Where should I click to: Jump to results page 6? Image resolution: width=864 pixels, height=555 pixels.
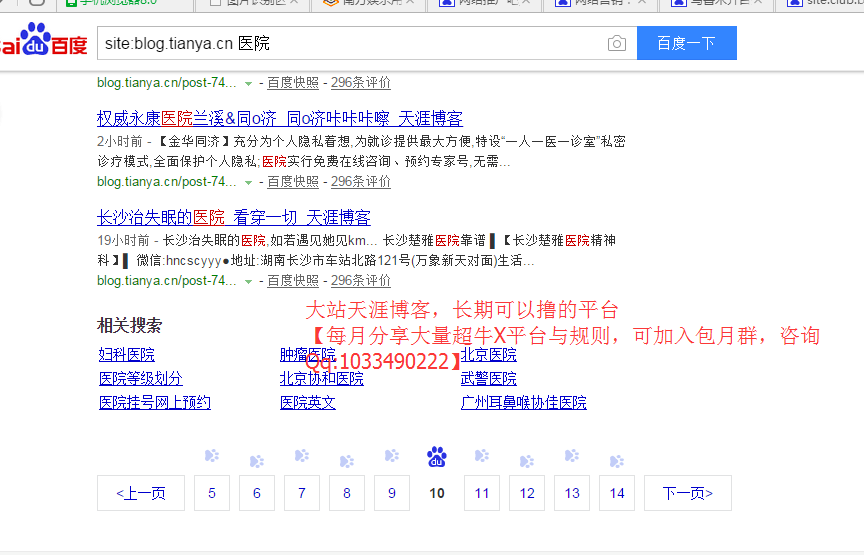257,493
